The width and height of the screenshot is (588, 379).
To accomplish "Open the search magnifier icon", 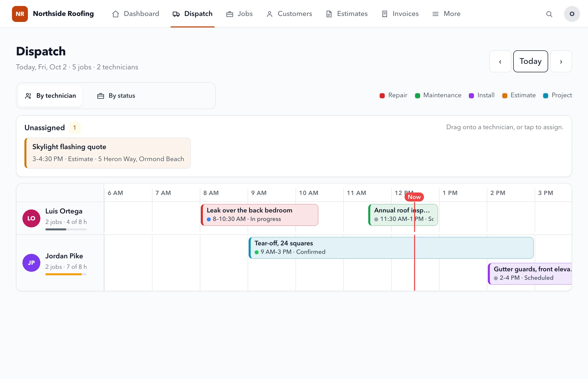I will pyautogui.click(x=549, y=14).
